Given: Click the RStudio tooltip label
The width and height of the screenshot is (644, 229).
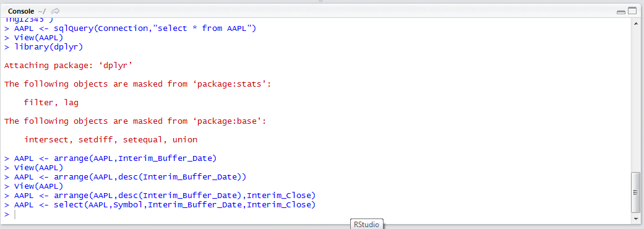Looking at the screenshot, I should 366,224.
